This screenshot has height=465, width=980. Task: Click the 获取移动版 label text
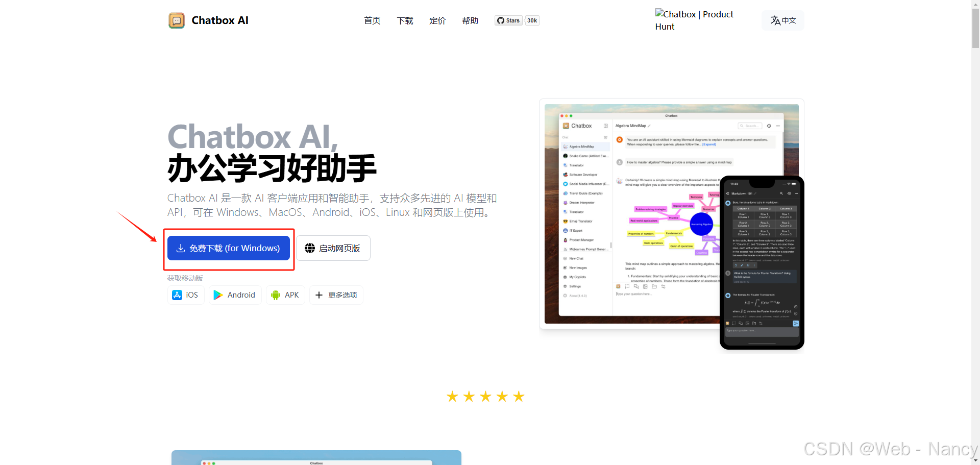tap(185, 278)
